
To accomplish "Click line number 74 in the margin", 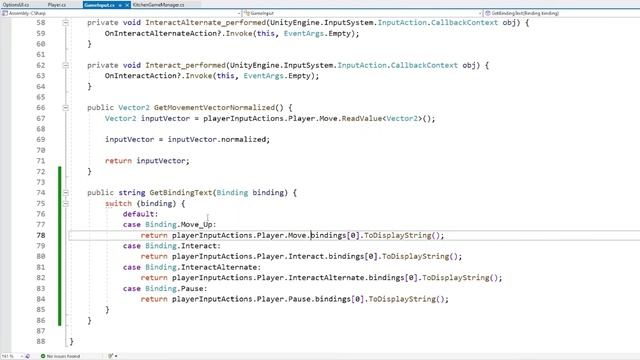I will coord(40,193).
